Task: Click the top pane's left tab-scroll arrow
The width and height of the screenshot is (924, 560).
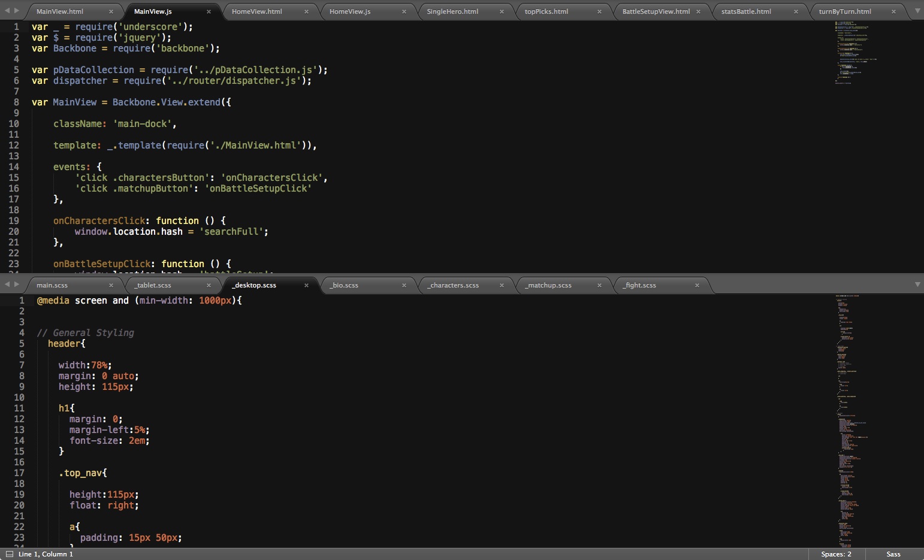Action: point(7,11)
